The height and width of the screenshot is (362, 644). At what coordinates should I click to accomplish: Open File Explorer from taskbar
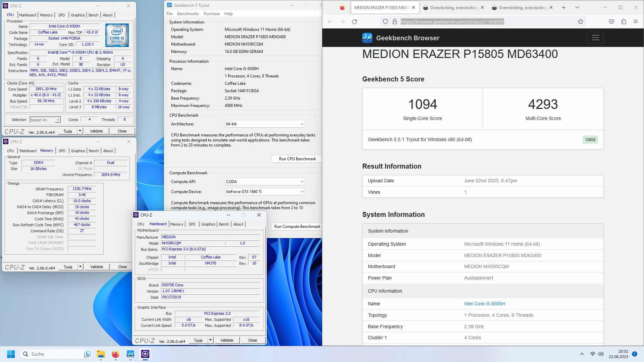pos(101,354)
